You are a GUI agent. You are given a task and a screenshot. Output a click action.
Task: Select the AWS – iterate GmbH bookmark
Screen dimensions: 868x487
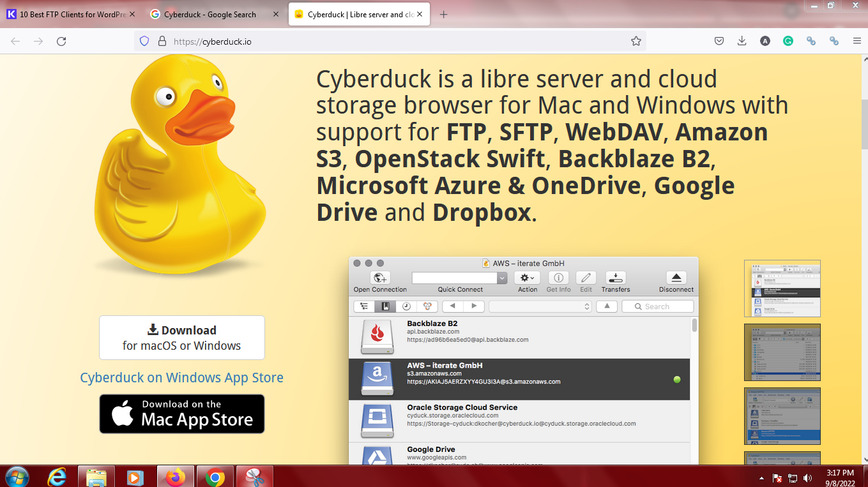click(519, 379)
